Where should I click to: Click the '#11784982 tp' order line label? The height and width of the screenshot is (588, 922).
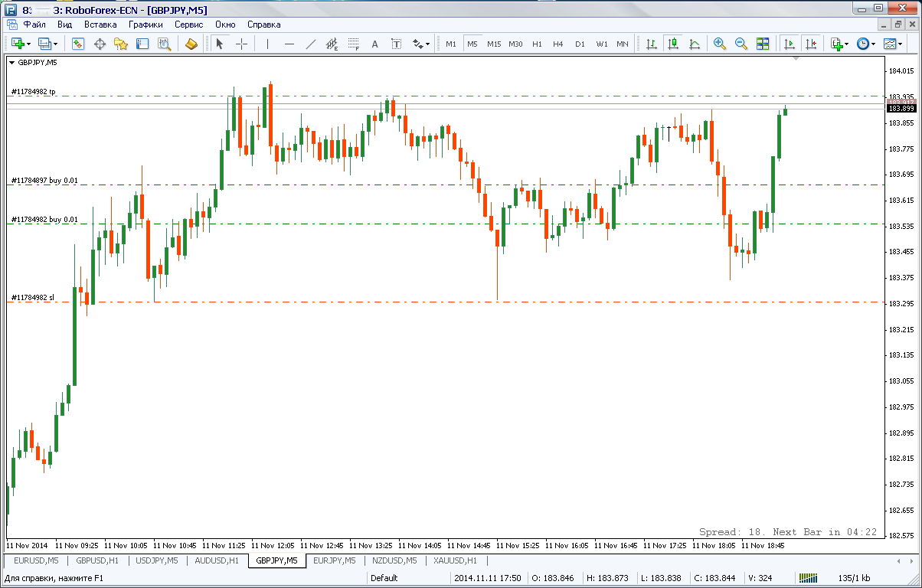point(33,92)
